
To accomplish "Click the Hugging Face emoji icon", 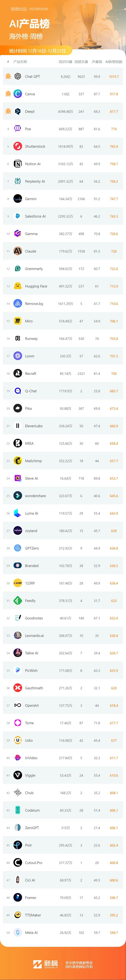I will click(18, 286).
